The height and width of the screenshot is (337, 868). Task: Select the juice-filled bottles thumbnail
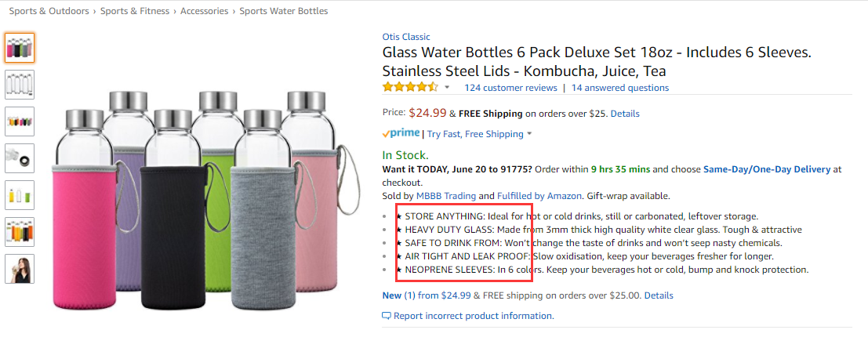click(x=20, y=232)
